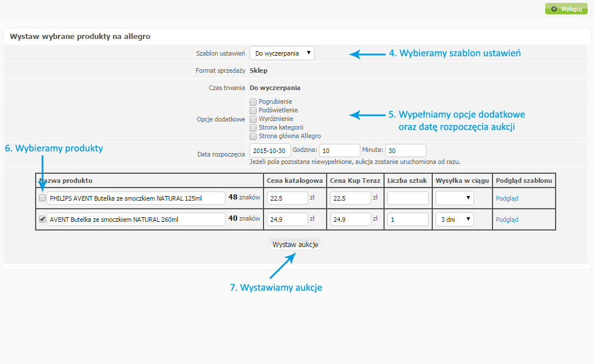Click the Data rozpoczęcia label
Viewport: 594px width, 364px height.
(221, 154)
